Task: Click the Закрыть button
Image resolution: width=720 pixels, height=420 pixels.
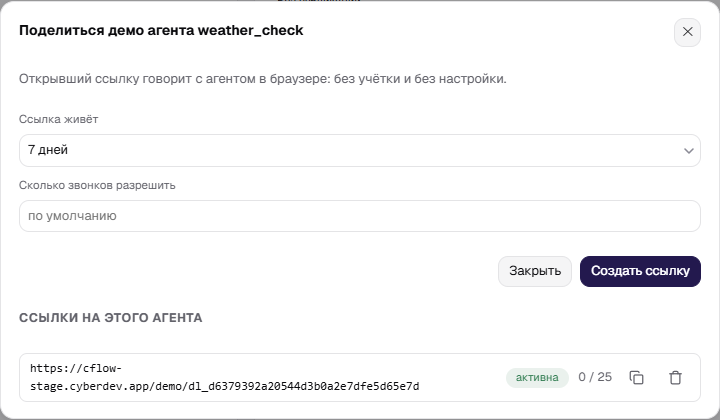Action: tap(534, 271)
